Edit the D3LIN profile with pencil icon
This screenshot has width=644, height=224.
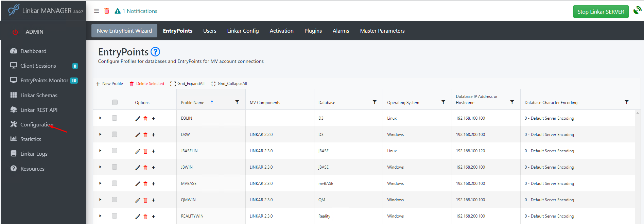(x=138, y=119)
